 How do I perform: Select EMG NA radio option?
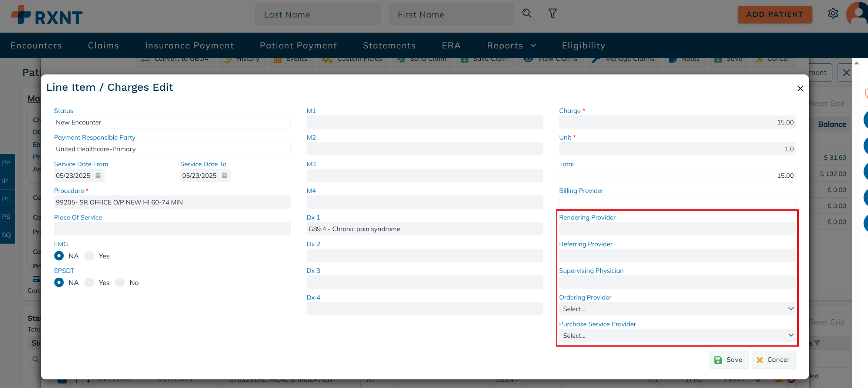pyautogui.click(x=59, y=256)
